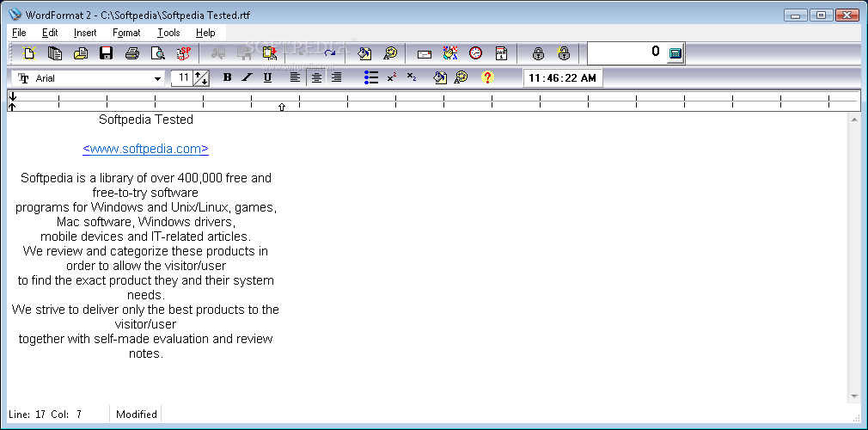The width and height of the screenshot is (868, 430).
Task: Align text to the left
Action: (295, 77)
